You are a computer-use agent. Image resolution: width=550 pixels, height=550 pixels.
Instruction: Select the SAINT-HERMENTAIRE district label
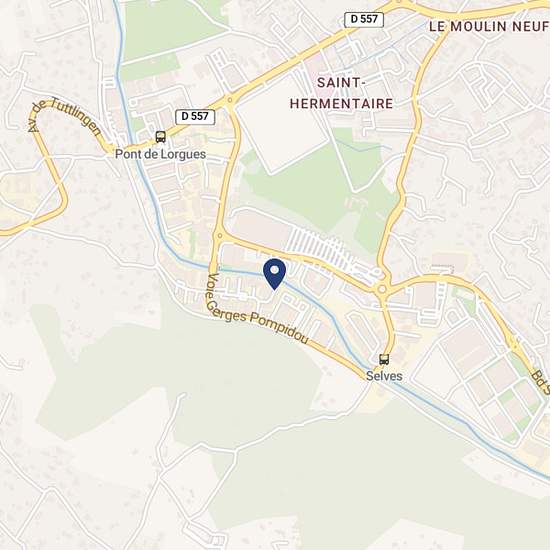coord(341,93)
